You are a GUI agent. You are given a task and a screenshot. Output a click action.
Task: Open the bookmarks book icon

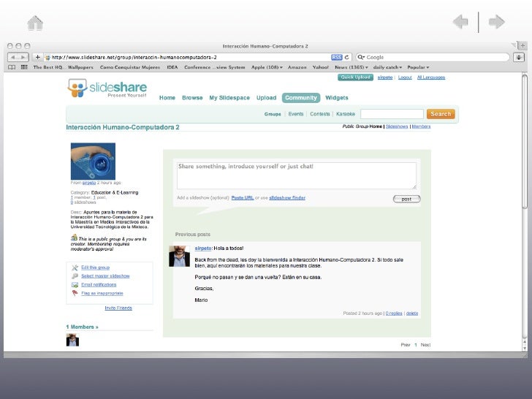(12, 67)
